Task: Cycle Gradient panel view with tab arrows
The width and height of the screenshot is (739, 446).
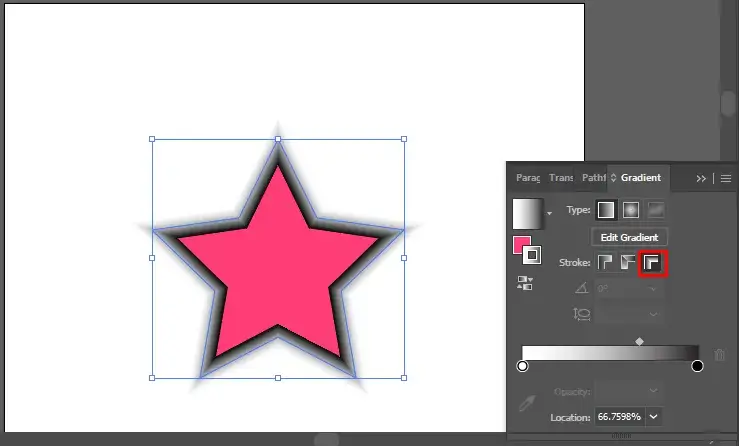Action: [613, 178]
